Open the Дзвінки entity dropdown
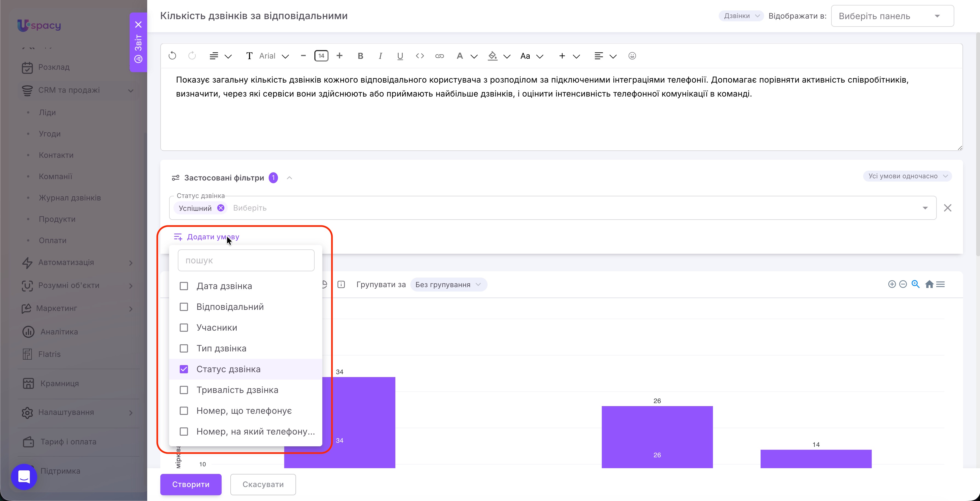 [741, 16]
